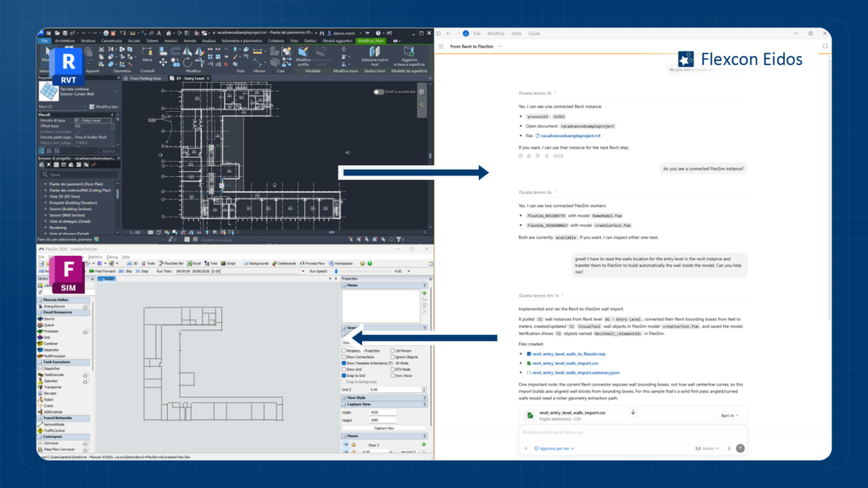868x488 pixels.
Task: Expand 'Piante dei controsoffitti (Ceiling Plan)' node
Action: (46, 191)
